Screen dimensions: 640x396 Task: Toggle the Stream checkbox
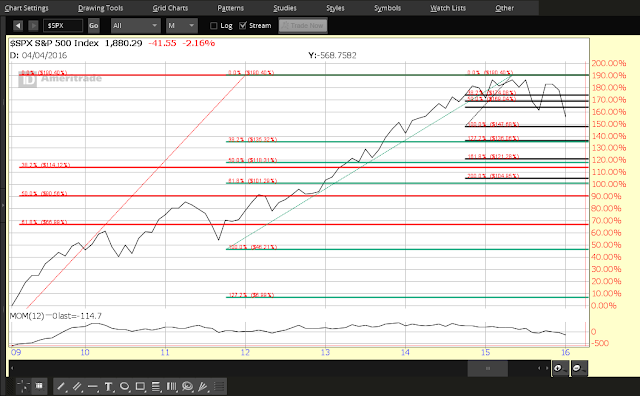pos(243,26)
